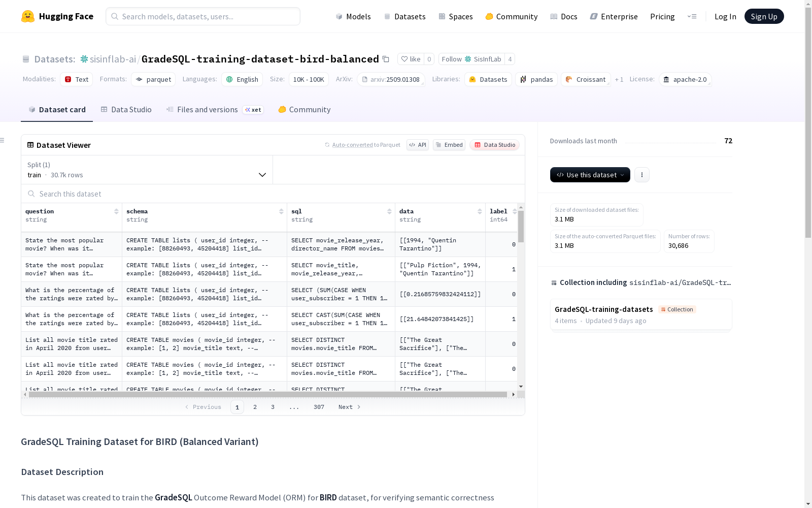This screenshot has height=508, width=812.
Task: Click the like count number
Action: pyautogui.click(x=429, y=59)
